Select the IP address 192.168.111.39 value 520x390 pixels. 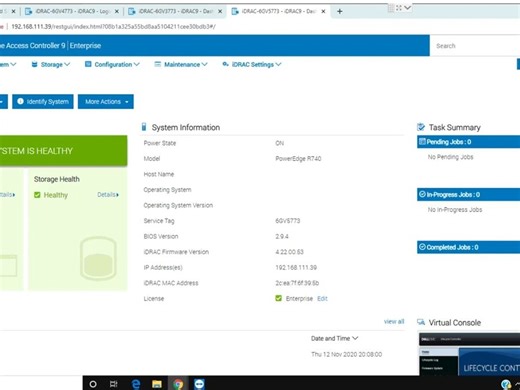click(x=296, y=267)
